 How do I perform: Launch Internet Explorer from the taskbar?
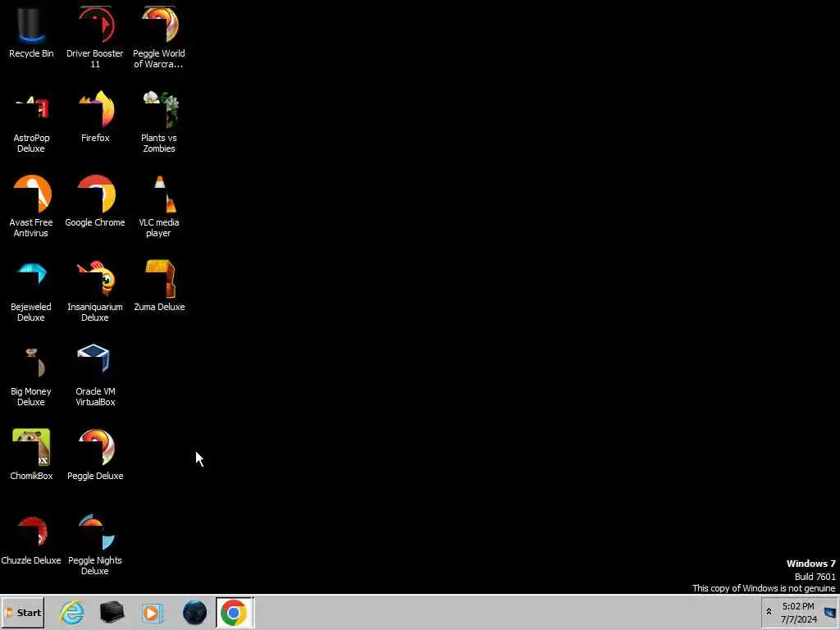(x=72, y=612)
